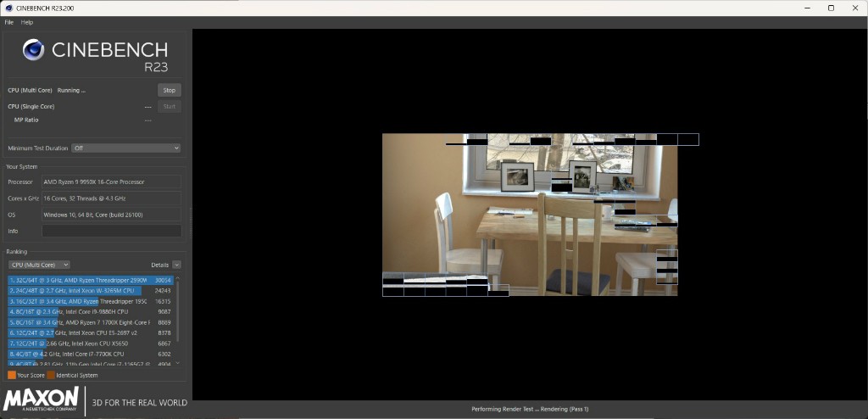868x419 pixels.
Task: Open the Help menu
Action: 27,22
